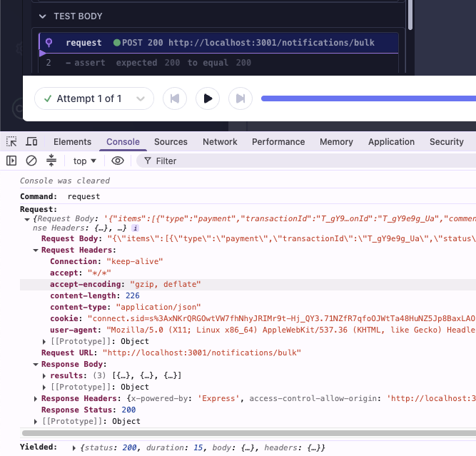
Task: Click the Request URL value
Action: point(201,353)
